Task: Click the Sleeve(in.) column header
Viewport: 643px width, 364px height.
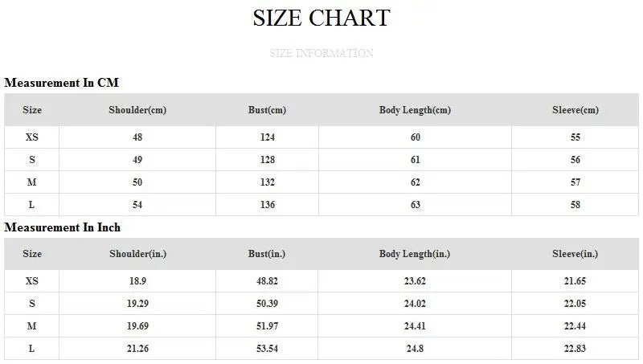Action: pos(575,254)
